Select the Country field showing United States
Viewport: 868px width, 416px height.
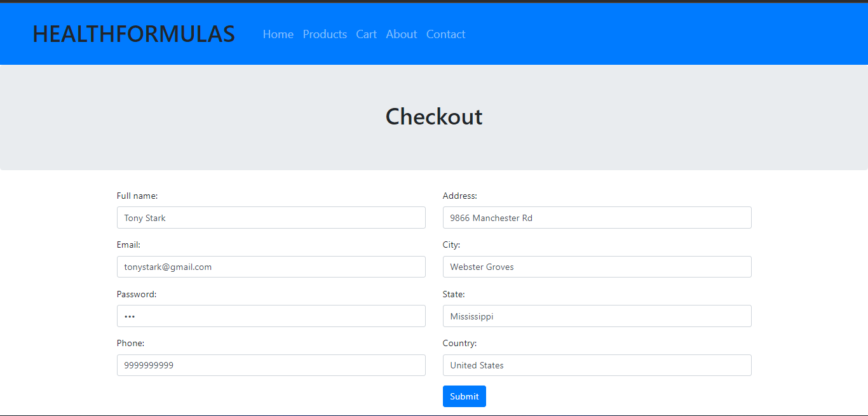597,365
